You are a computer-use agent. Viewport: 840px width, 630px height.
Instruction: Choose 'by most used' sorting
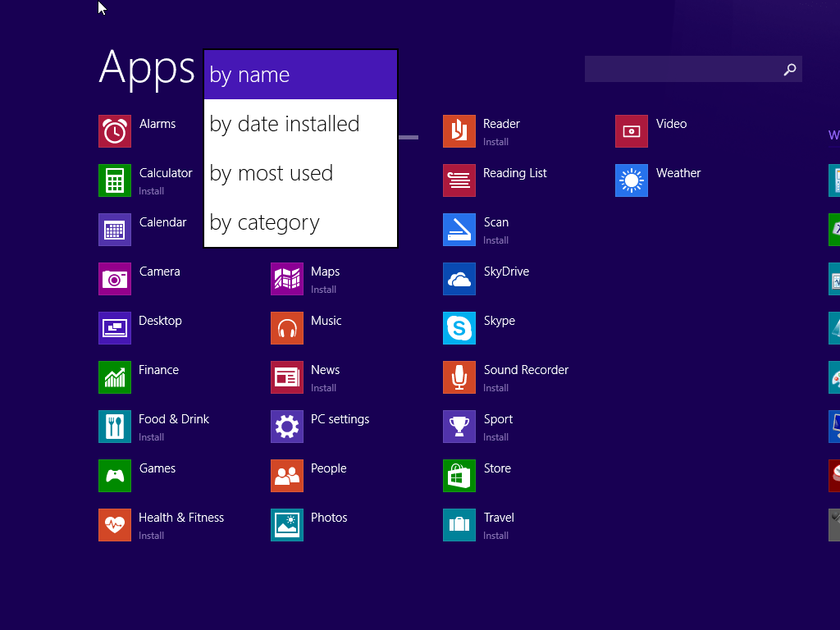point(300,173)
